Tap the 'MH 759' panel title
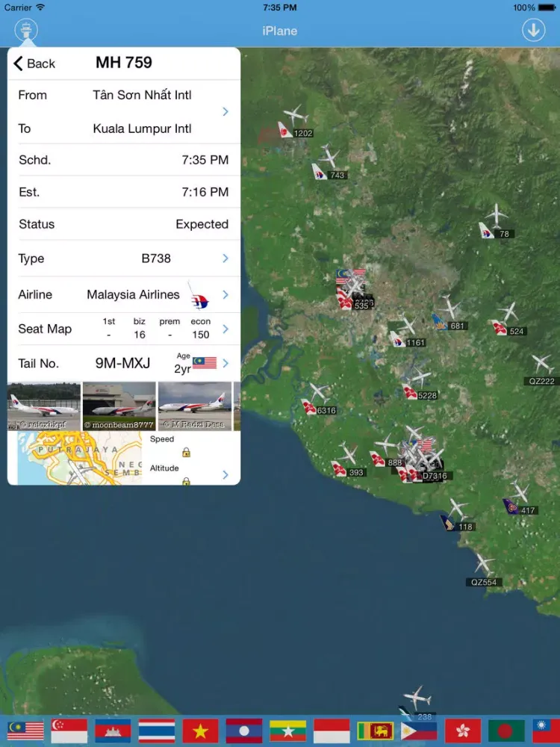 click(x=124, y=63)
